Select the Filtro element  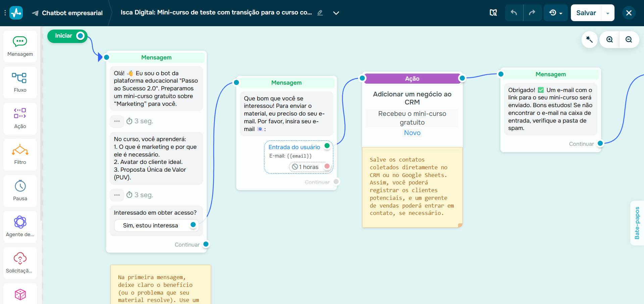coord(20,155)
